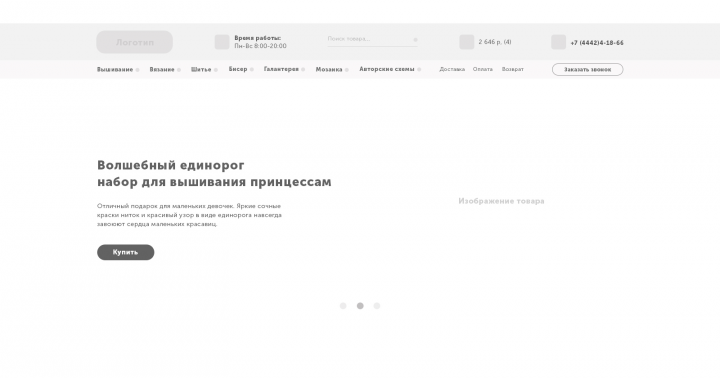The width and height of the screenshot is (720, 378).
Task: Select the third slider dot
Action: [x=377, y=306]
